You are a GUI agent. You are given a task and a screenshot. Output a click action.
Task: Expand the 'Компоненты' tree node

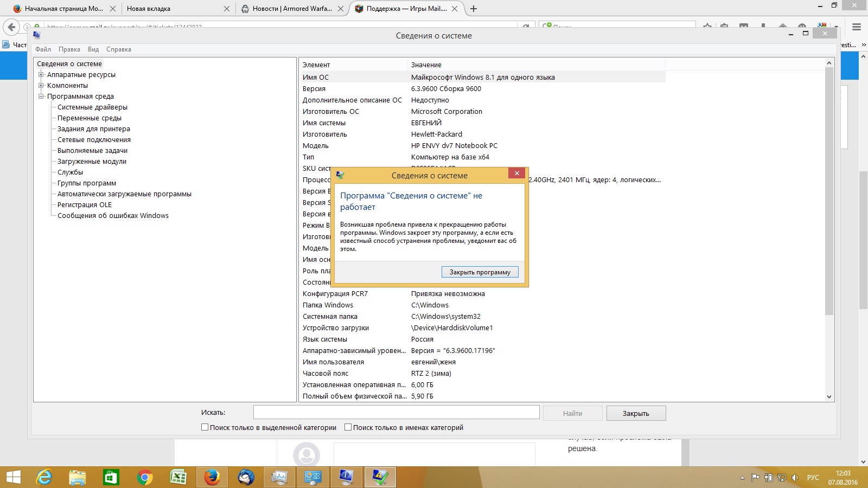[x=41, y=86]
